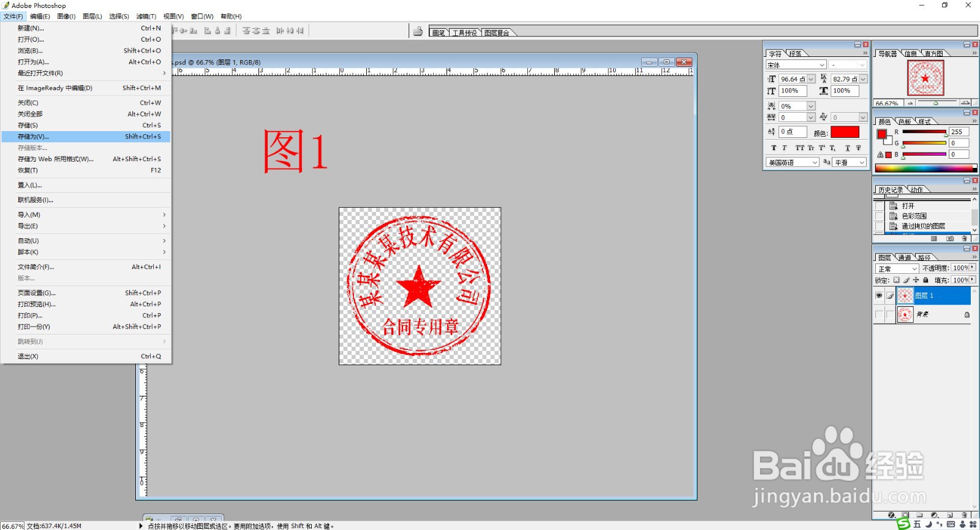Click the all caps TT icon
980x530 pixels.
tap(800, 148)
